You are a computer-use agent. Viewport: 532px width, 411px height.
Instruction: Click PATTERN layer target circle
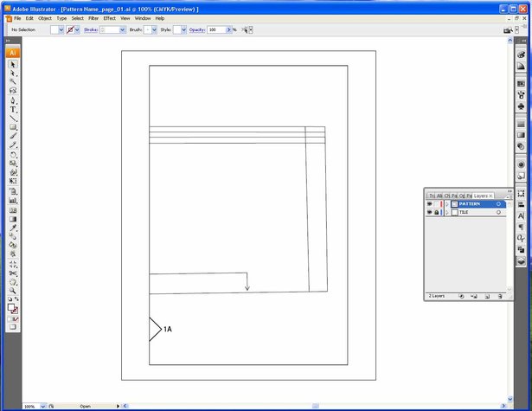point(498,204)
